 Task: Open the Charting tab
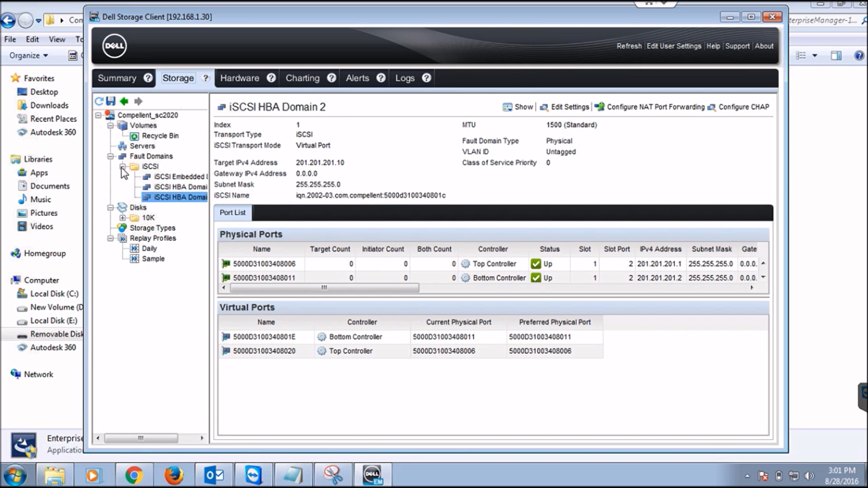pyautogui.click(x=302, y=78)
